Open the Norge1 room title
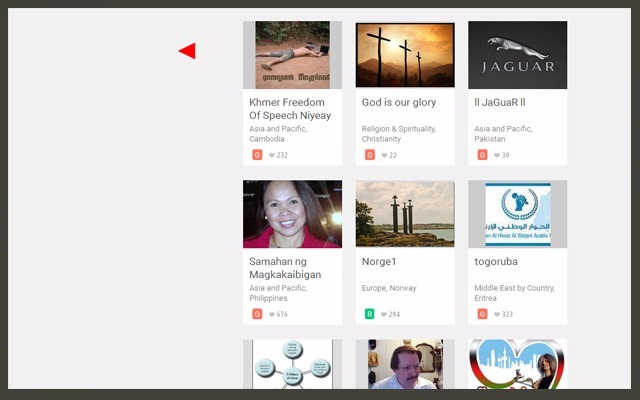The image size is (640, 400). pos(379,262)
